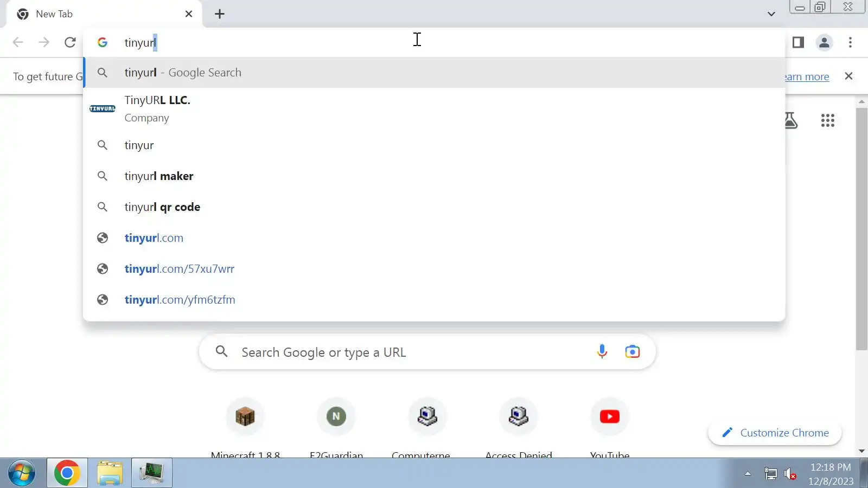Open the YouTube shortcut tile
868x488 pixels.
click(x=610, y=427)
